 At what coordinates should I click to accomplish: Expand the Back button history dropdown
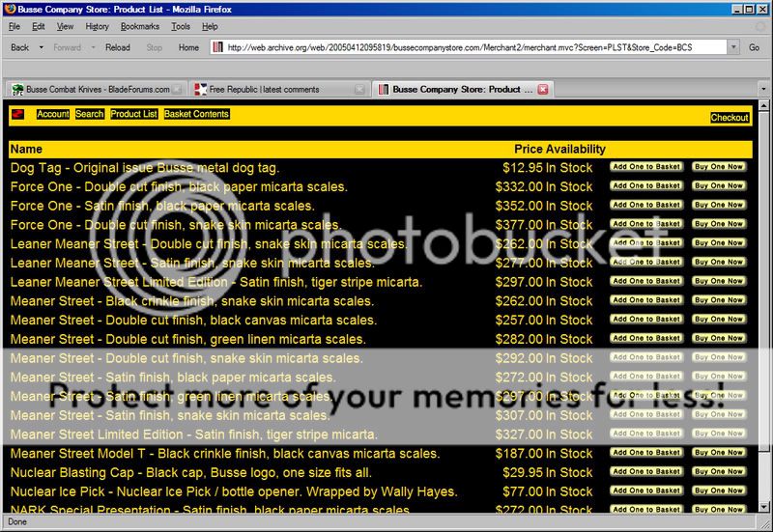tap(38, 47)
